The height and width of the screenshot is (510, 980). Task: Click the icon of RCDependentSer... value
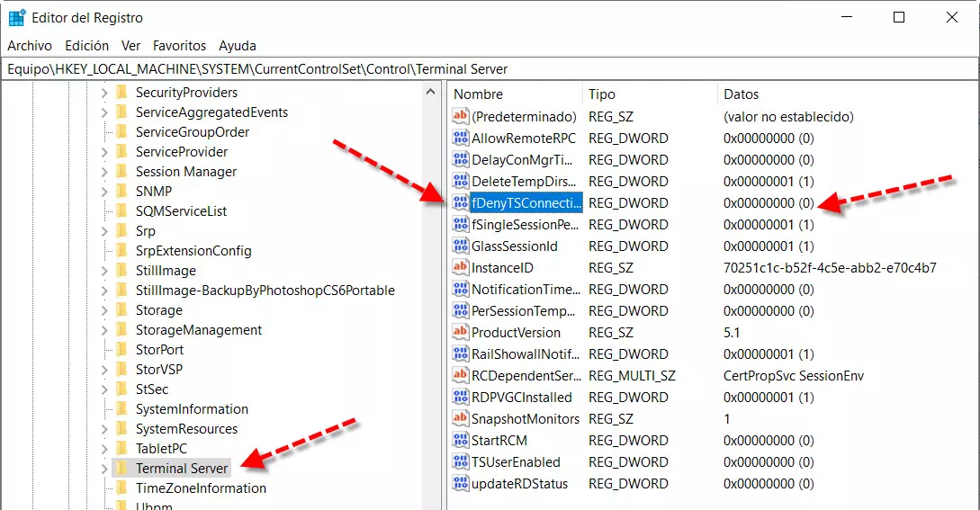461,375
